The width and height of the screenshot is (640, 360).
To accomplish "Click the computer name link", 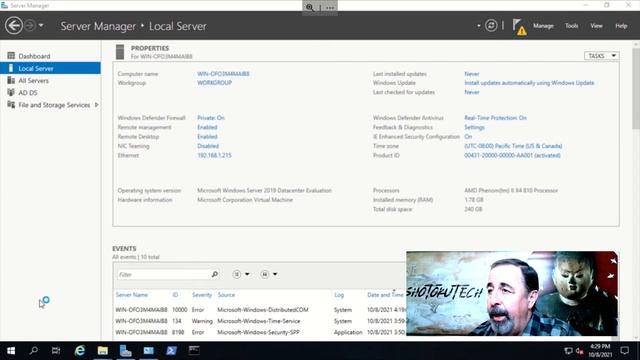I will (x=223, y=74).
